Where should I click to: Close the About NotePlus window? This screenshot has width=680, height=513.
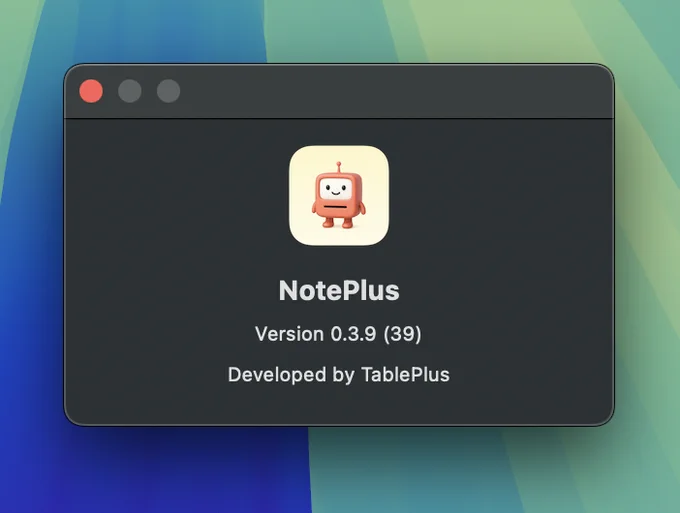point(91,91)
